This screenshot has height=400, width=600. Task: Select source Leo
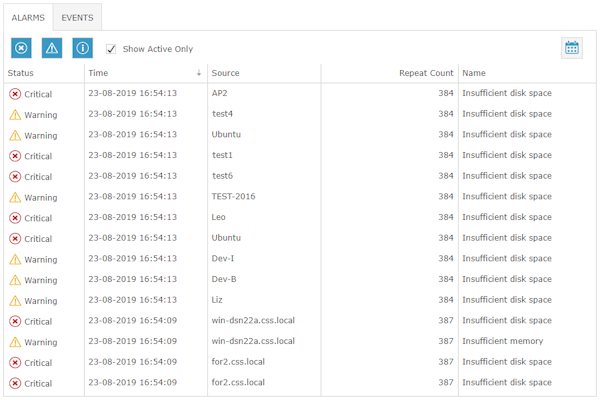[218, 217]
